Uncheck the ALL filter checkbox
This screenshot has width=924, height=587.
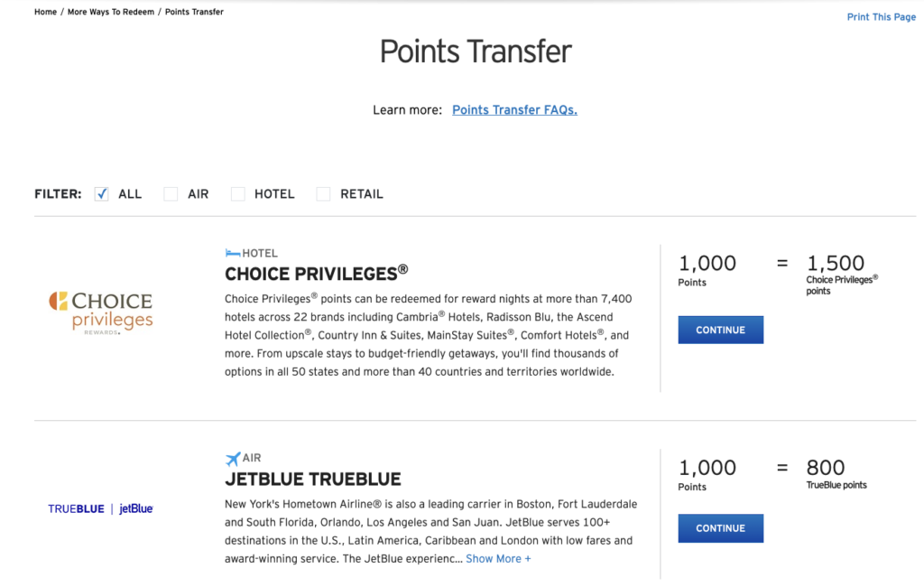point(102,194)
